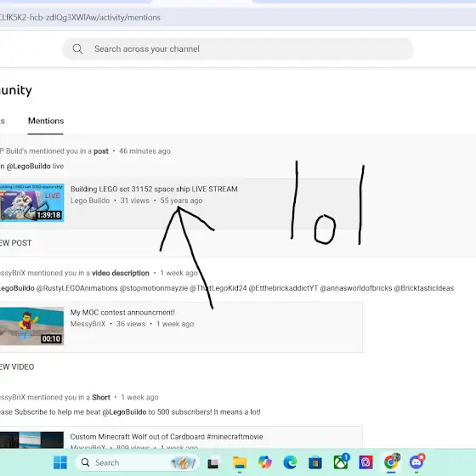Click the 'video description' link in MessyBriX mention
The width and height of the screenshot is (476, 476).
[121, 273]
